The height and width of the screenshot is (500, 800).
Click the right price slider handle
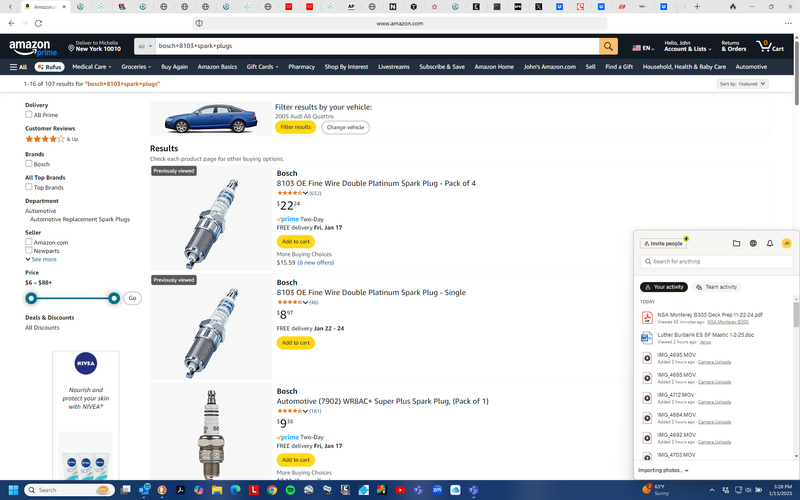(x=114, y=298)
